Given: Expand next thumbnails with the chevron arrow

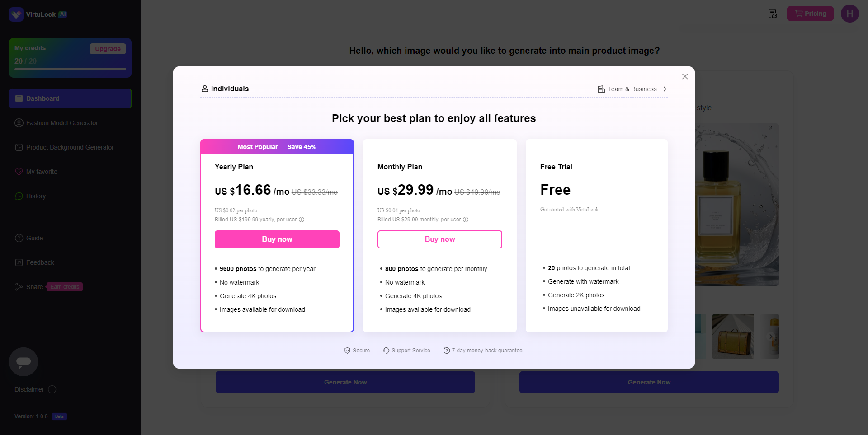Looking at the screenshot, I should coord(771,337).
